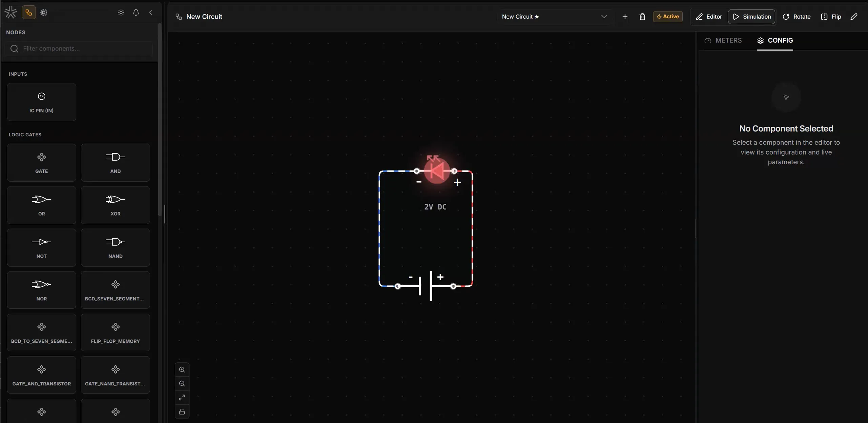Collapse the sidebar with the chevron
This screenshot has height=423, width=868.
tap(151, 13)
